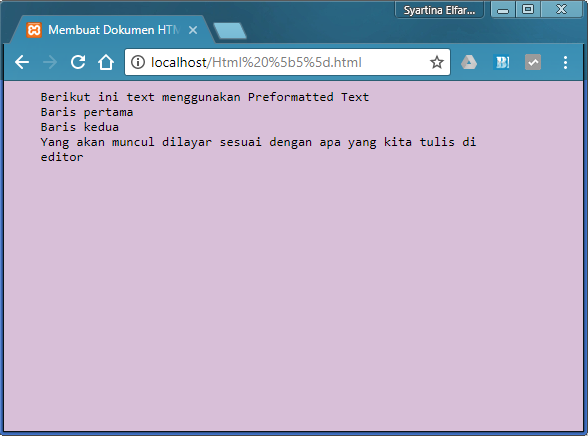This screenshot has width=588, height=436.
Task: Minimize the Chrome window
Action: point(503,10)
